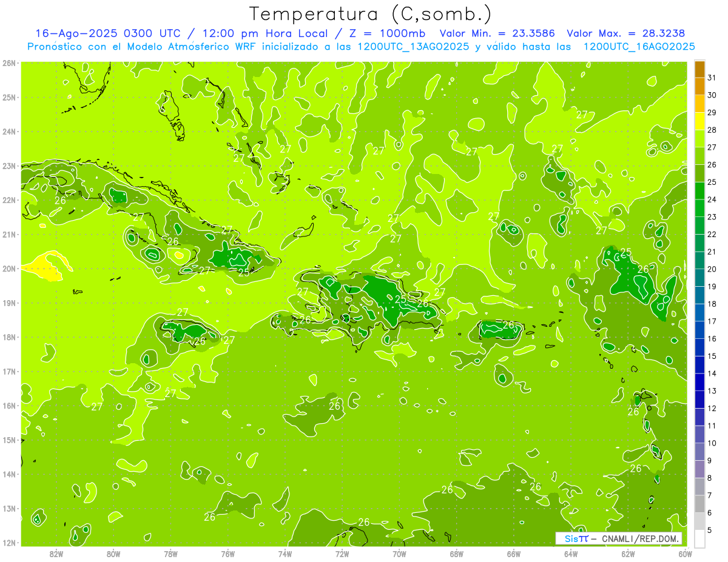728x562 pixels.
Task: Click the 80W longitude axis label
Action: point(113,554)
